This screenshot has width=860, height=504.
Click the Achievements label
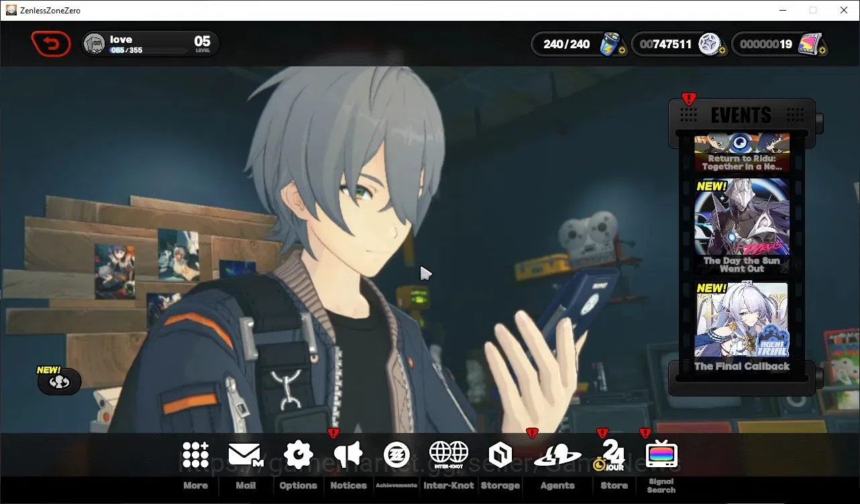396,485
